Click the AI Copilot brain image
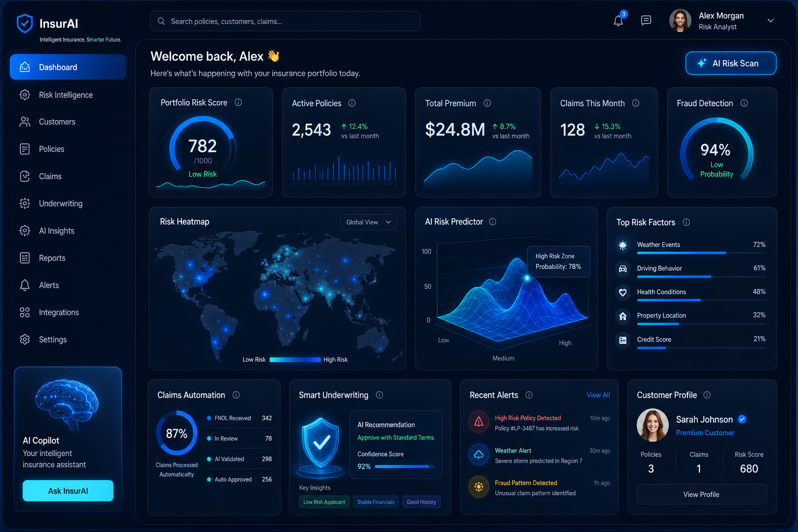The height and width of the screenshot is (532, 798). click(x=68, y=405)
